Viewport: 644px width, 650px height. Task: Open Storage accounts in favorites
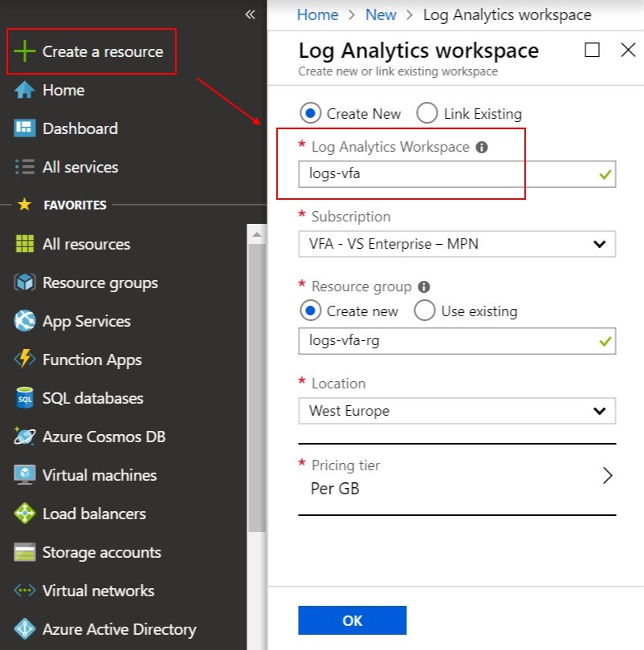point(102,552)
